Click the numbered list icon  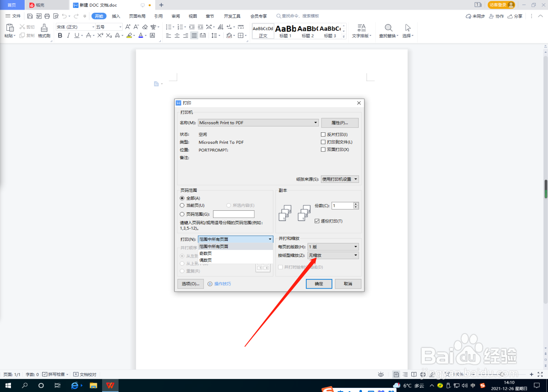(180, 27)
